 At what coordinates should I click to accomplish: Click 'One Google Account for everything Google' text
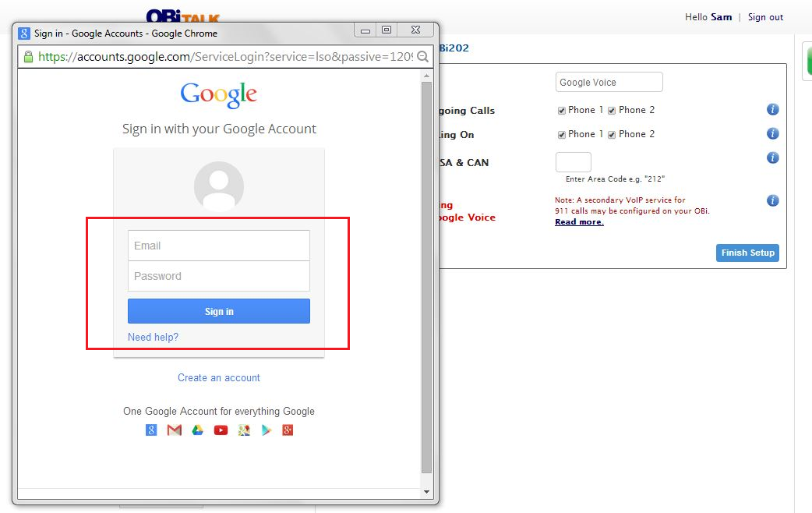pos(219,411)
